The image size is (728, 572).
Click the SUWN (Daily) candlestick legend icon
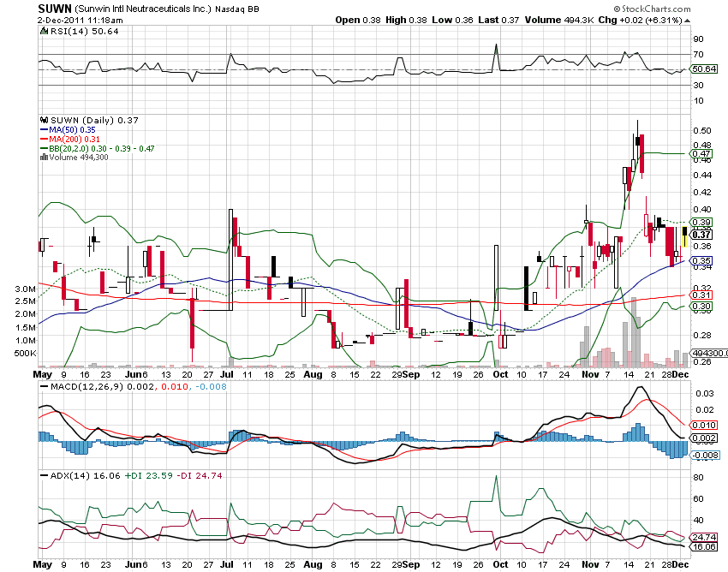pos(45,120)
